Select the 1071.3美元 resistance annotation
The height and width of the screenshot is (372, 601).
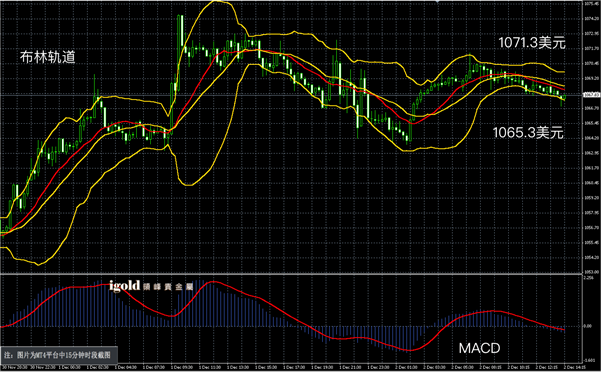click(x=532, y=43)
